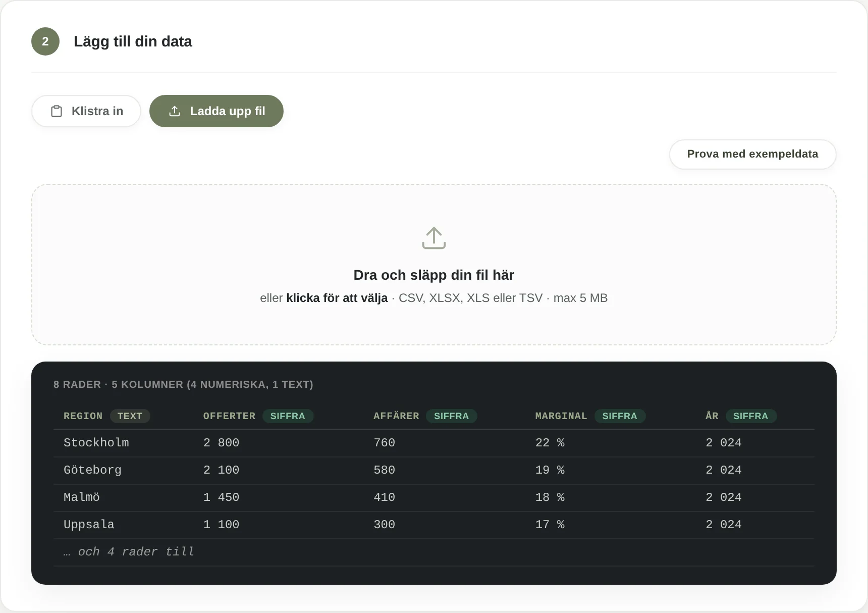Click the clipboard icon in Klistra in

[x=57, y=111]
